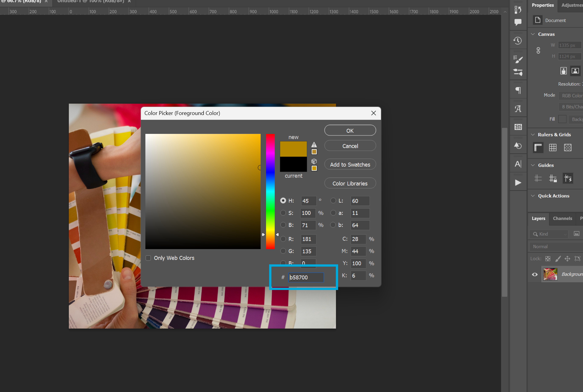Toggle rulers icon in Rulers & Grids
This screenshot has height=392, width=583.
click(538, 148)
